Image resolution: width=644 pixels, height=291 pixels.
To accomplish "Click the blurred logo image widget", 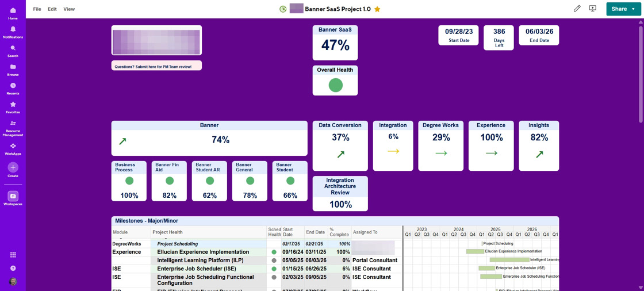I will tap(156, 40).
